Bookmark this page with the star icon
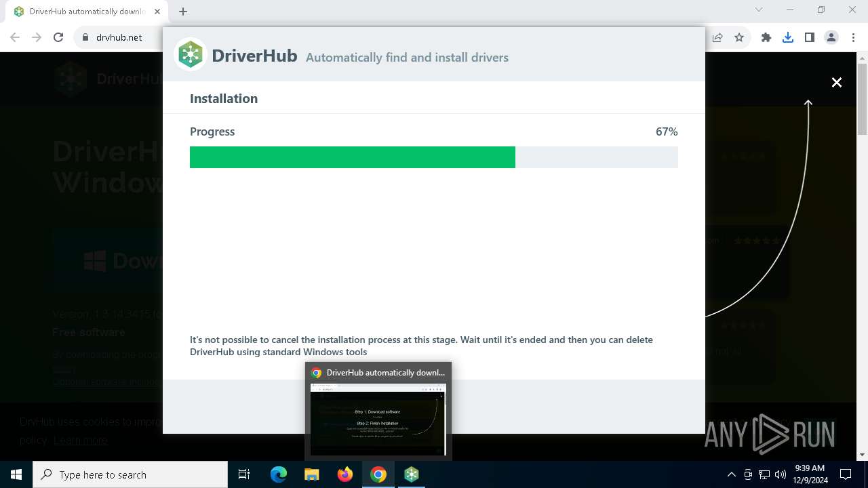Image resolution: width=868 pixels, height=488 pixels. pos(739,37)
